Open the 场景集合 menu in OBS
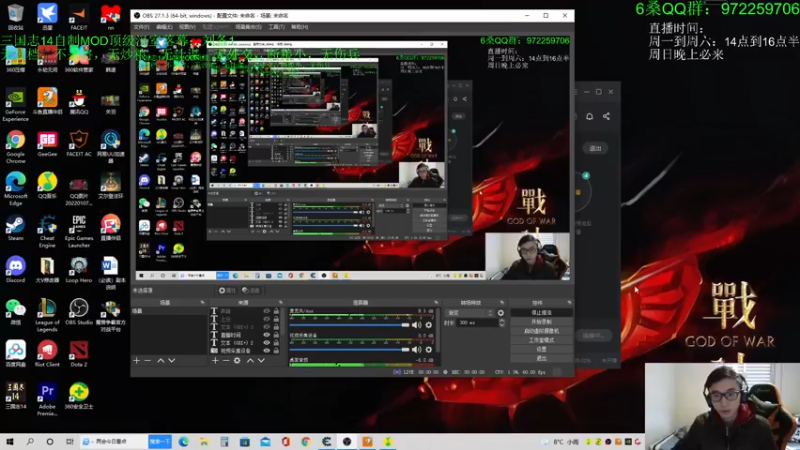This screenshot has height=450, width=800. click(x=248, y=27)
